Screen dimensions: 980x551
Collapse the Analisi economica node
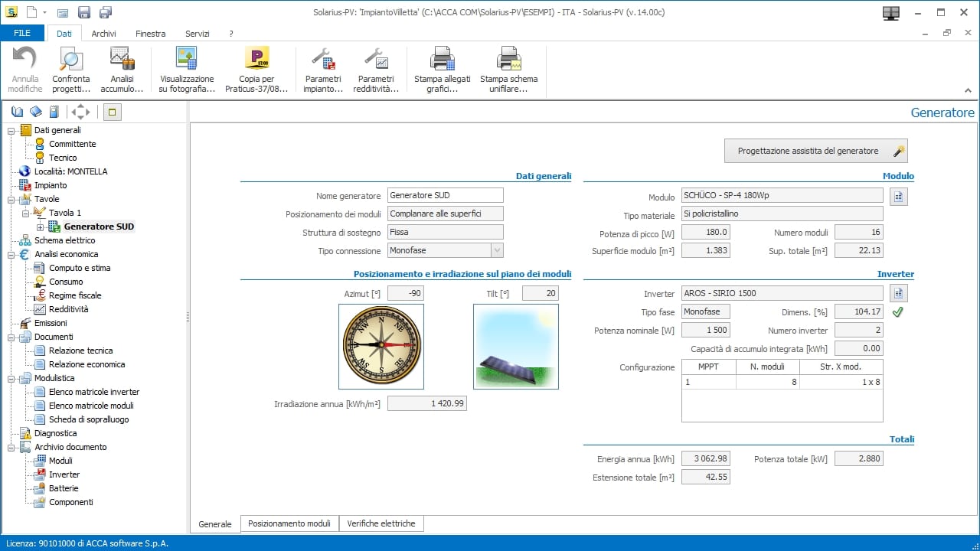pyautogui.click(x=11, y=254)
